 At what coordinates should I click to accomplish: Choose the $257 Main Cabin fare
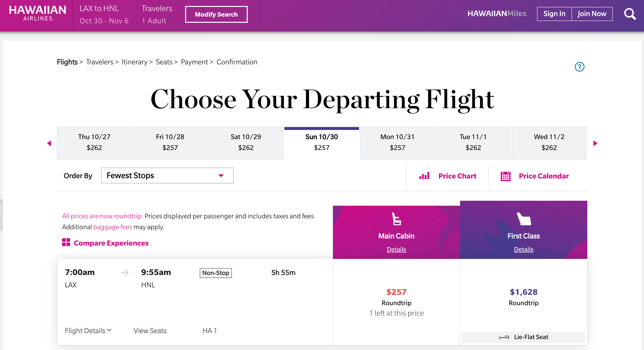tap(396, 292)
